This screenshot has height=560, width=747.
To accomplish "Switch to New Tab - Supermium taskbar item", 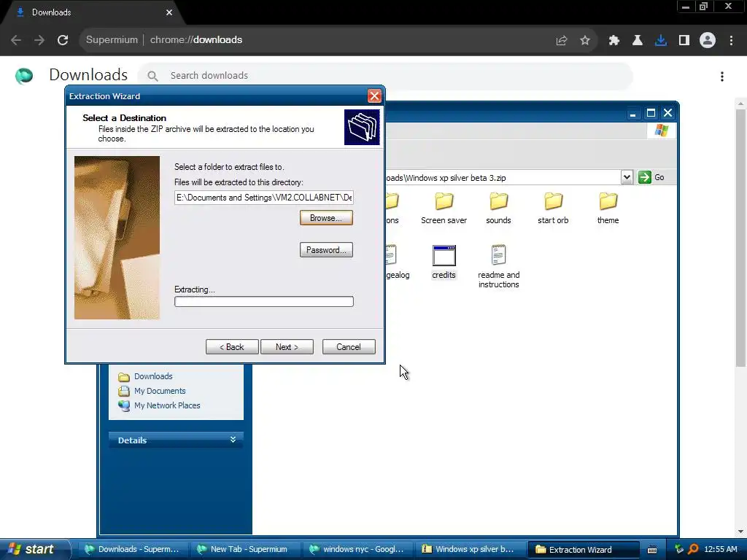I will coord(244,550).
